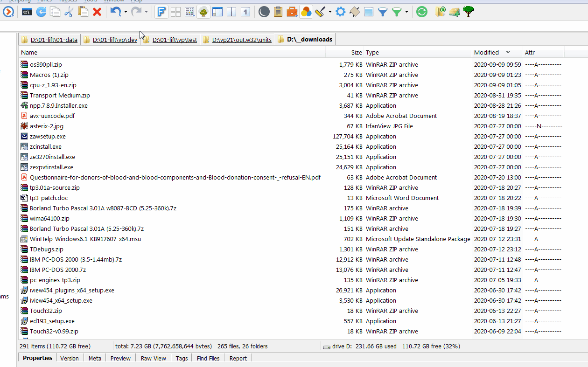This screenshot has height=367, width=588.
Task: Open the green filter funnel dropdown
Action: click(x=406, y=12)
